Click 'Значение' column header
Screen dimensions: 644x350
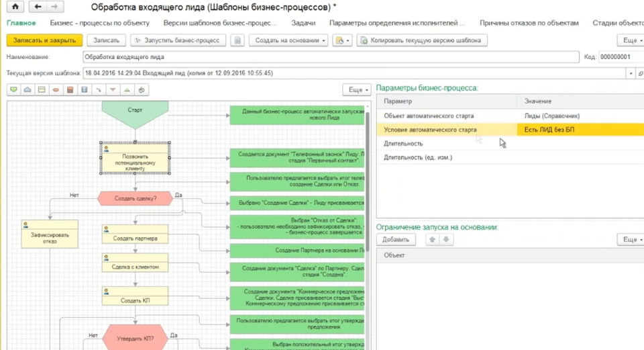580,101
